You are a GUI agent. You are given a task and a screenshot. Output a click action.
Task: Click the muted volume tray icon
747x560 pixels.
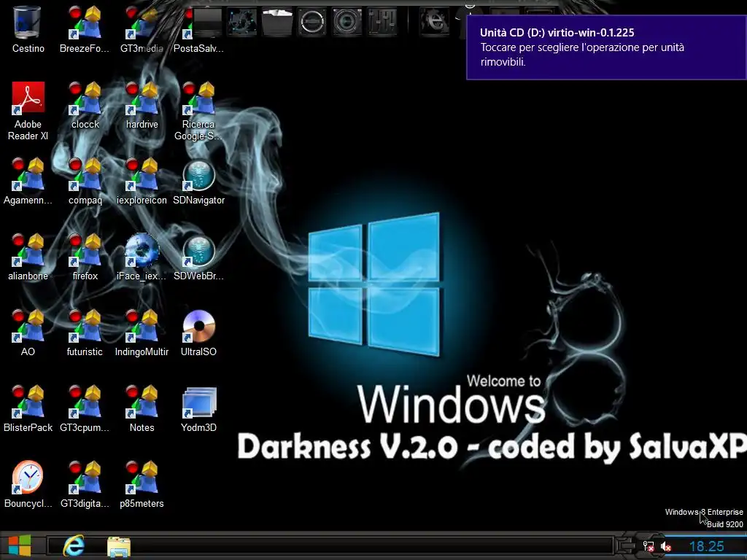click(x=666, y=547)
